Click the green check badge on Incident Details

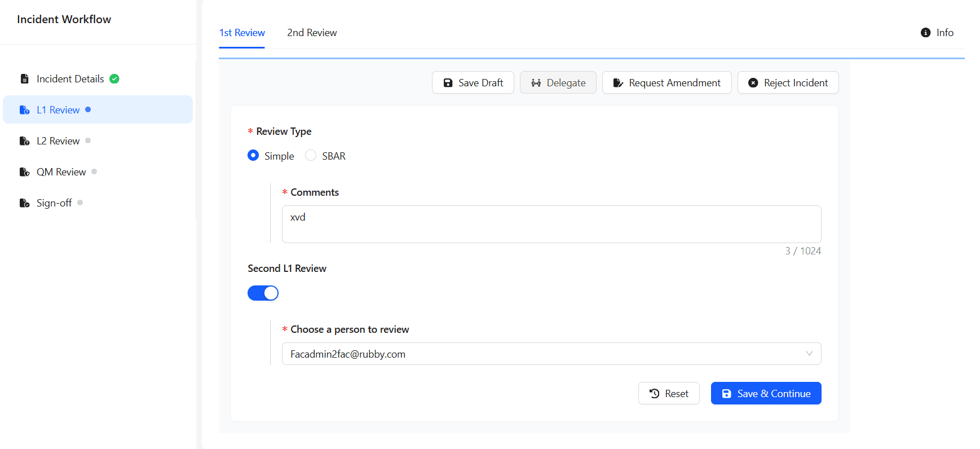(x=114, y=79)
